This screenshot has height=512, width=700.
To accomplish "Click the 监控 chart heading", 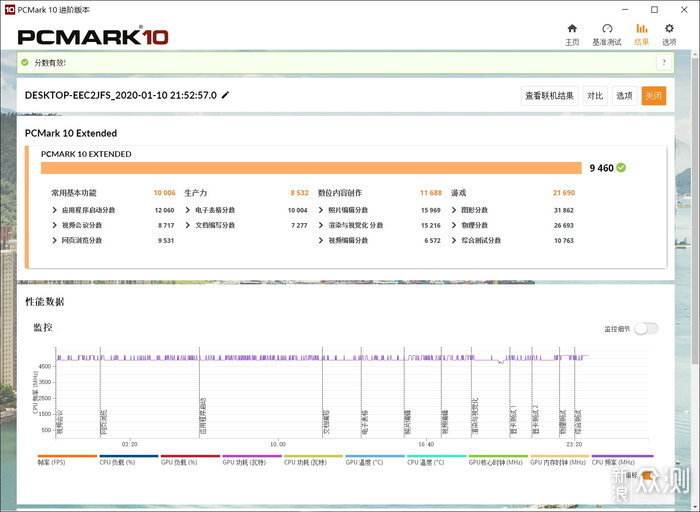I will click(43, 327).
